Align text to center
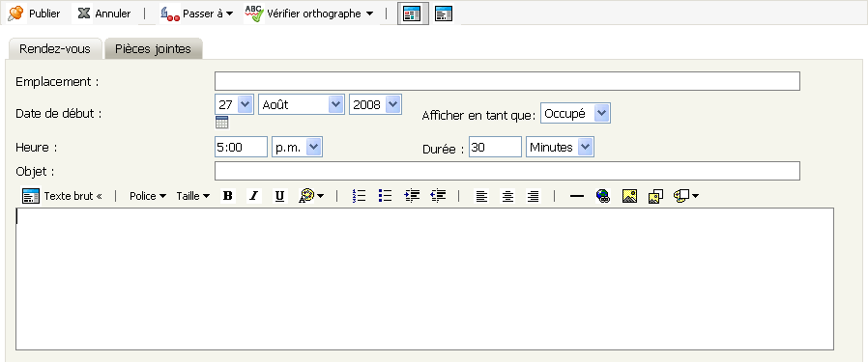 [507, 196]
